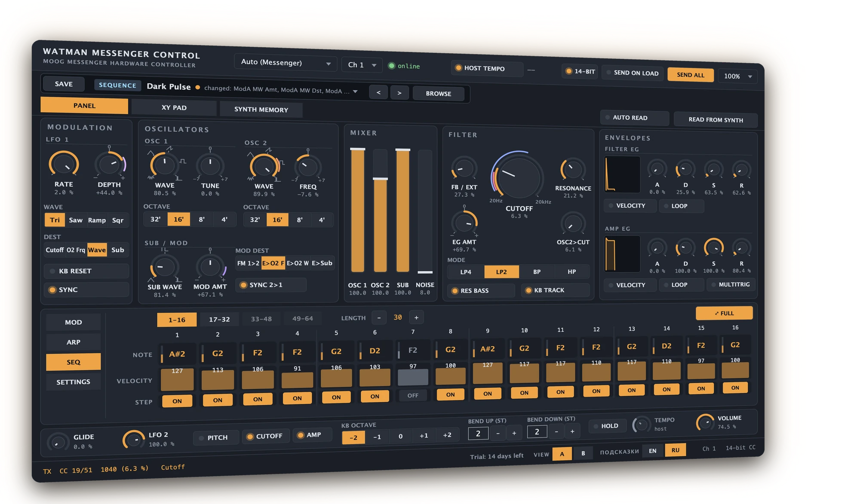
Task: Enable KB RESET
Action: tap(86, 271)
